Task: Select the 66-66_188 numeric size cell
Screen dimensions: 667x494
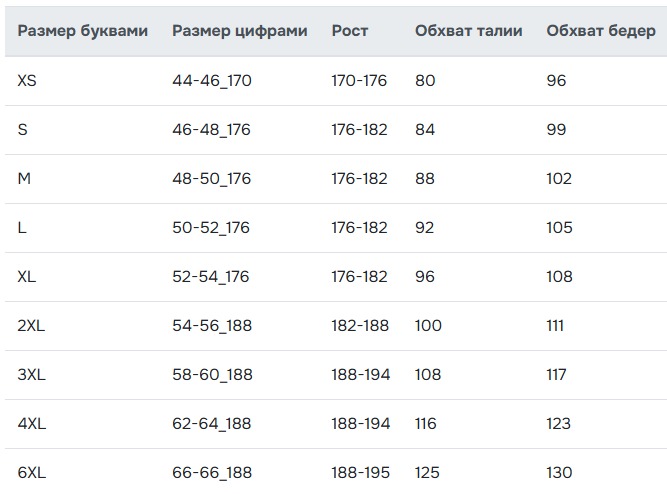Action: (212, 473)
